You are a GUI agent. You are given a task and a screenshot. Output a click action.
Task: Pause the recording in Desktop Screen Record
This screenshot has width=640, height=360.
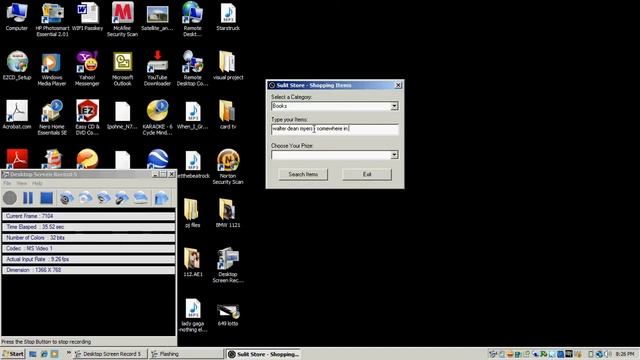click(x=28, y=198)
